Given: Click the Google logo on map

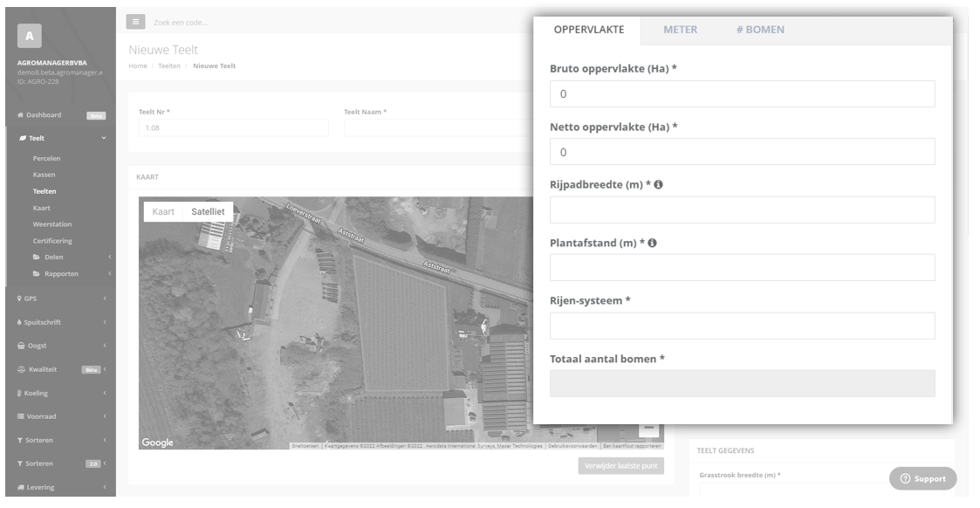Looking at the screenshot, I should (157, 443).
